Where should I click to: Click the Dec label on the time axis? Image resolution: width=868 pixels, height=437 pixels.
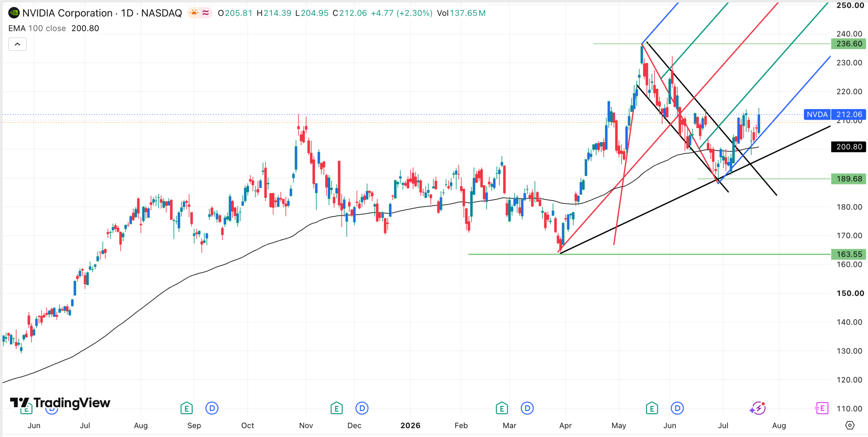point(354,425)
